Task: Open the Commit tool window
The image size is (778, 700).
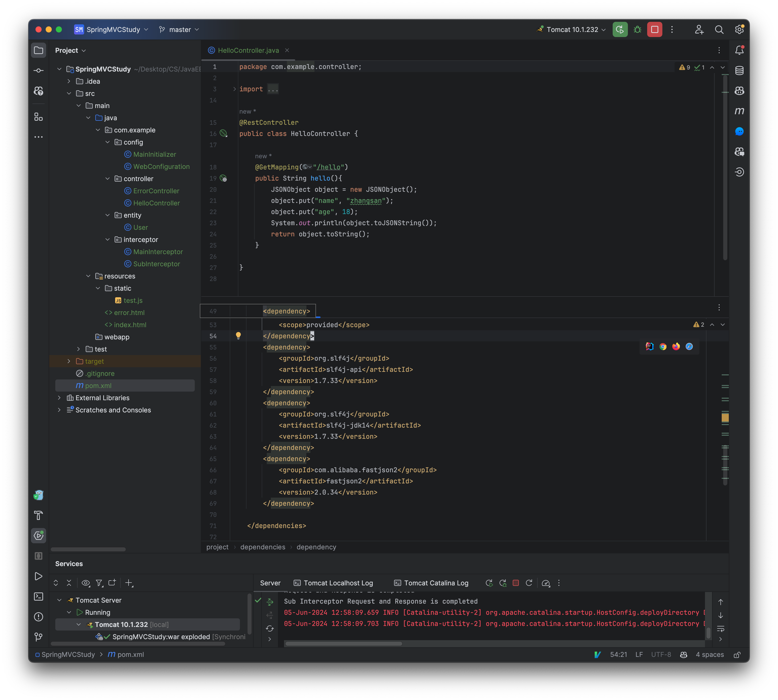Action: click(x=39, y=71)
